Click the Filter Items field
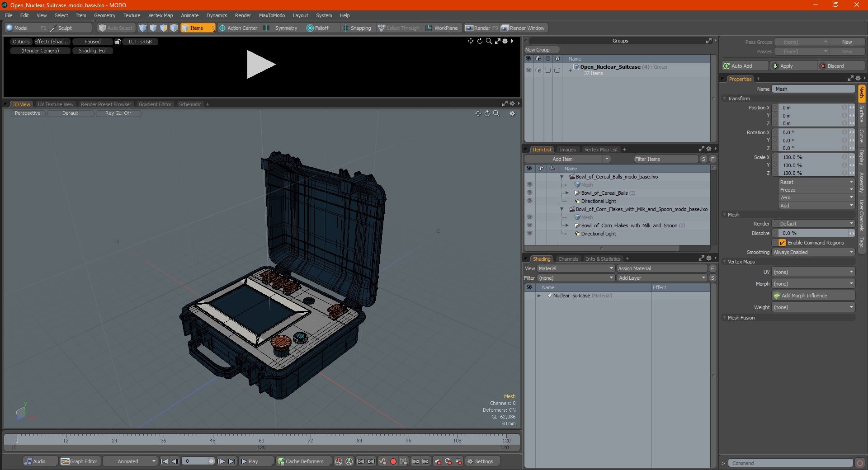This screenshot has height=470, width=868. (665, 159)
